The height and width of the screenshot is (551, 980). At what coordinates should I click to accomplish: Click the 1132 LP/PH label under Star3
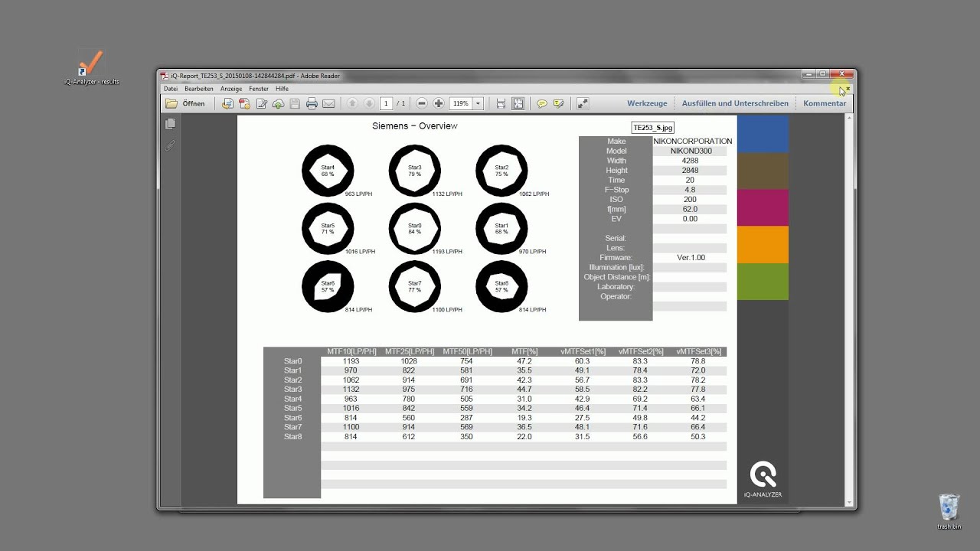[447, 194]
